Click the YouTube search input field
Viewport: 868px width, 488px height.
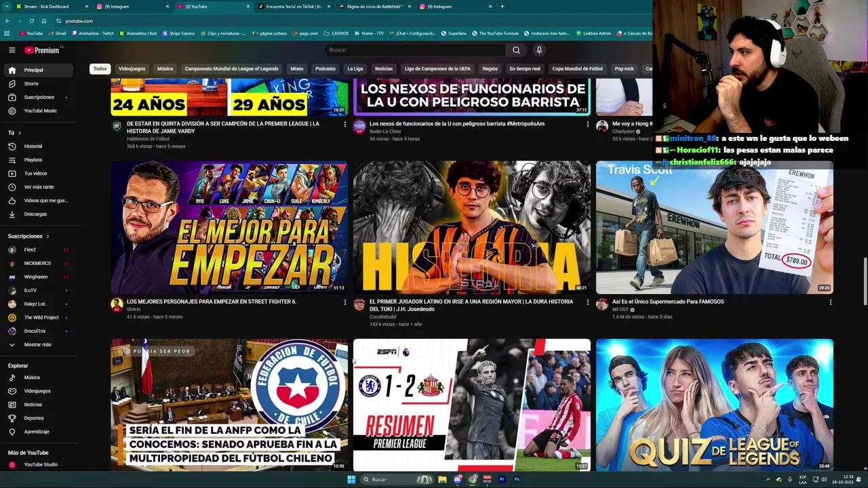414,49
